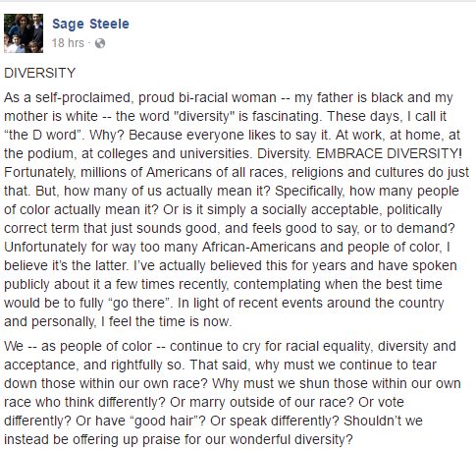476x450 pixels.
Task: Click the globe public audience icon
Action: [x=100, y=43]
